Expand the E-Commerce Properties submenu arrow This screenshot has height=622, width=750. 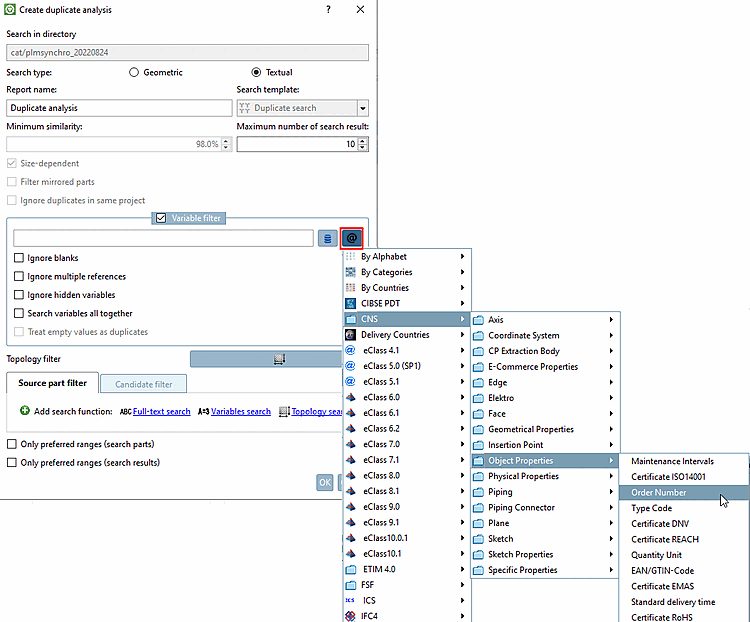click(x=611, y=367)
